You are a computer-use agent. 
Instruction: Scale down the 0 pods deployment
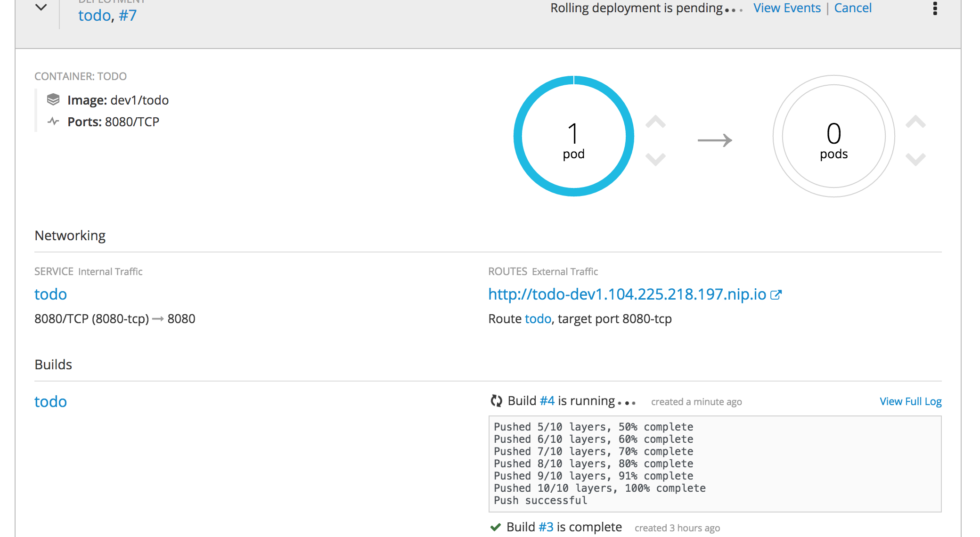915,159
